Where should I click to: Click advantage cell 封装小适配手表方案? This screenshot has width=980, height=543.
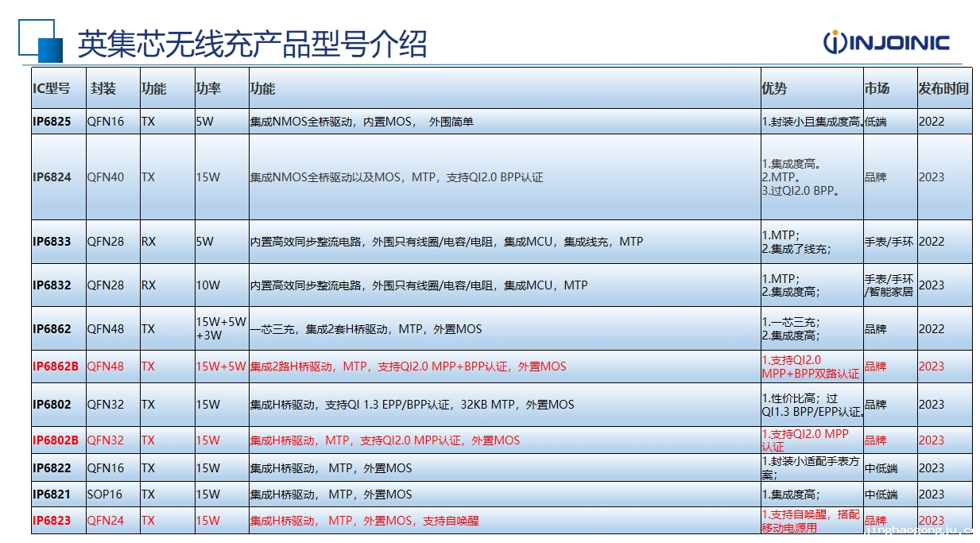click(811, 468)
